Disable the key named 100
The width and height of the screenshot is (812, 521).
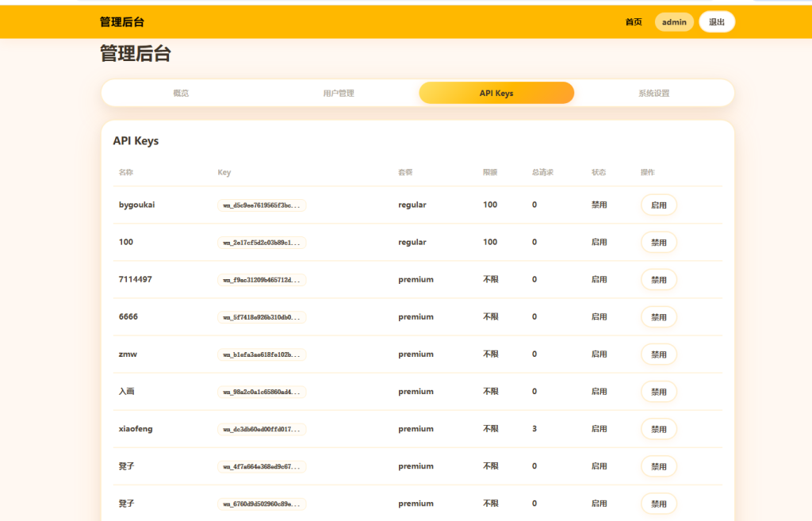[x=659, y=243]
